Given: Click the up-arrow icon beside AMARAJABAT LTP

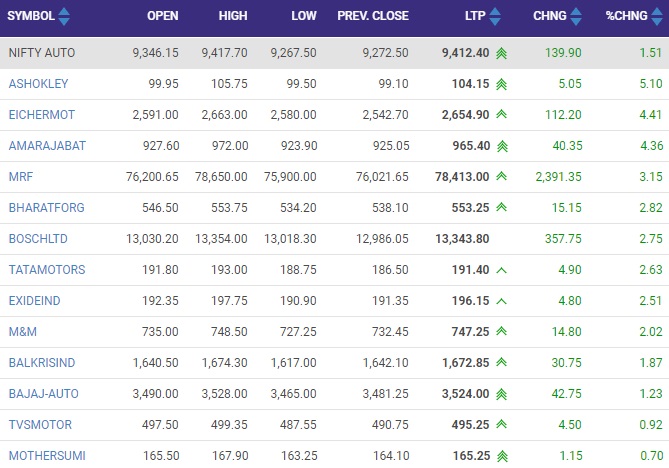Looking at the screenshot, I should coord(503,146).
